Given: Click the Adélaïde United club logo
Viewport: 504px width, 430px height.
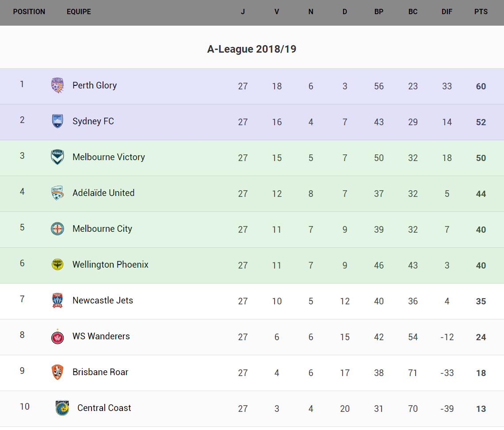Looking at the screenshot, I should click(x=57, y=193).
